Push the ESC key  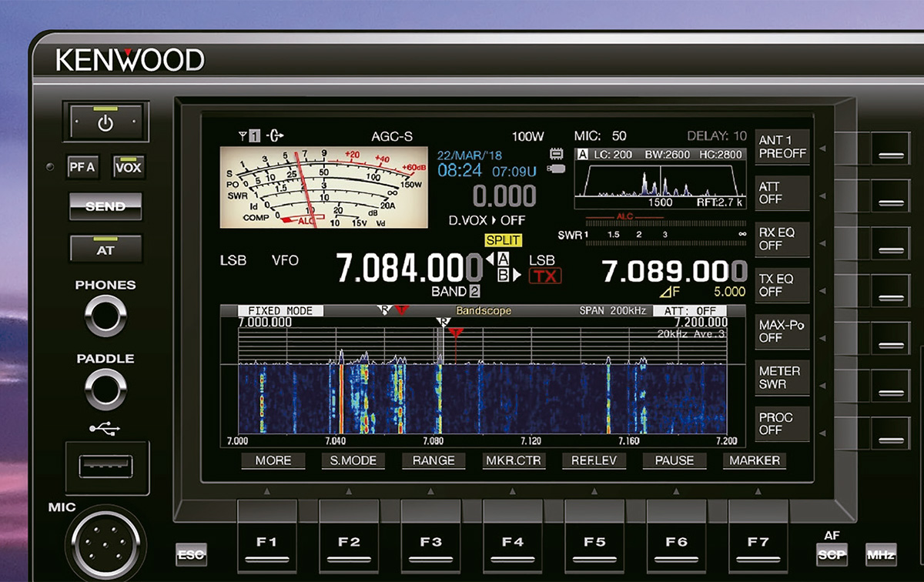point(191,554)
